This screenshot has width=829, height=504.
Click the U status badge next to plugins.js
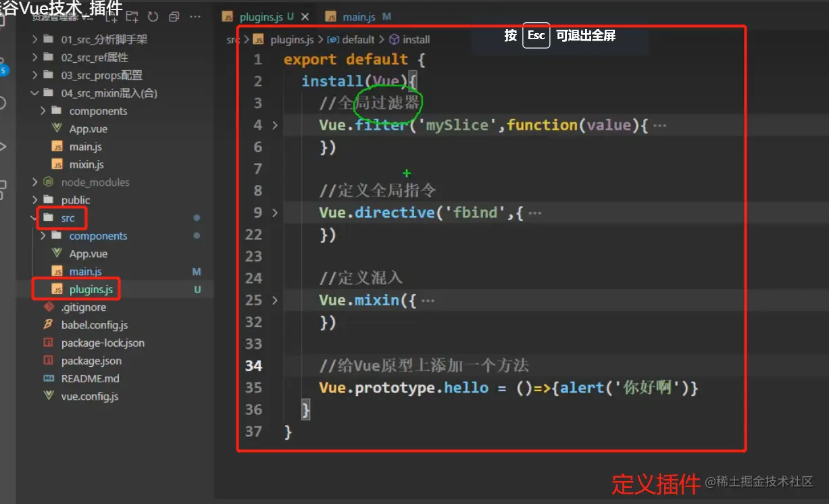pyautogui.click(x=198, y=289)
